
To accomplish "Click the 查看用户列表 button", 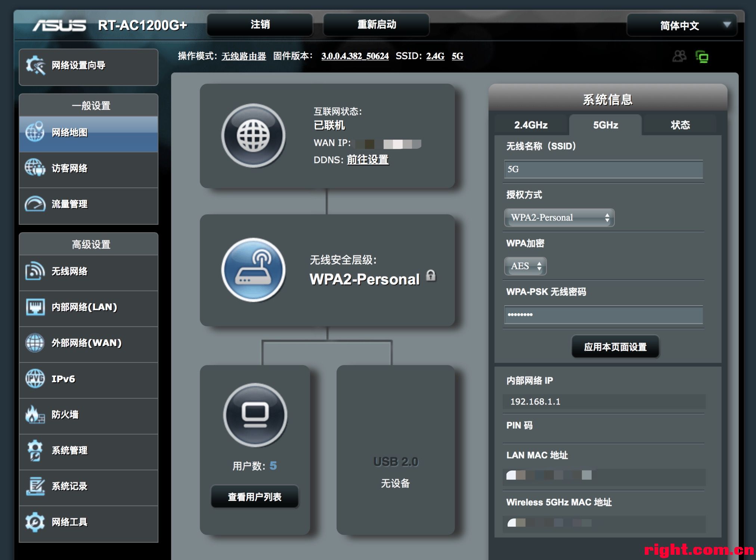I will (255, 497).
